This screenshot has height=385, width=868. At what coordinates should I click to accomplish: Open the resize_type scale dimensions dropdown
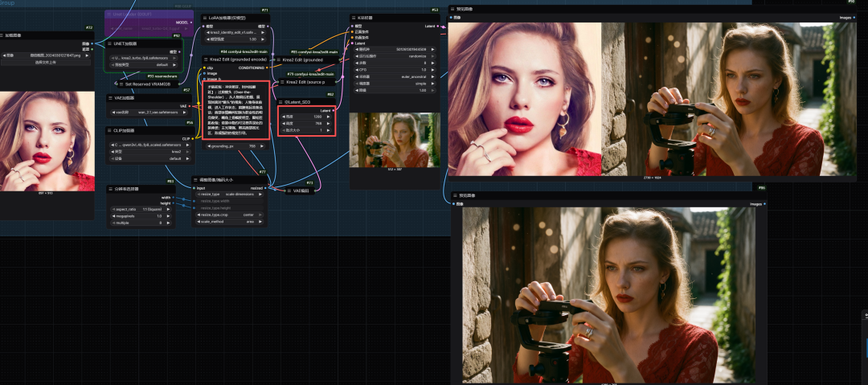(x=229, y=195)
